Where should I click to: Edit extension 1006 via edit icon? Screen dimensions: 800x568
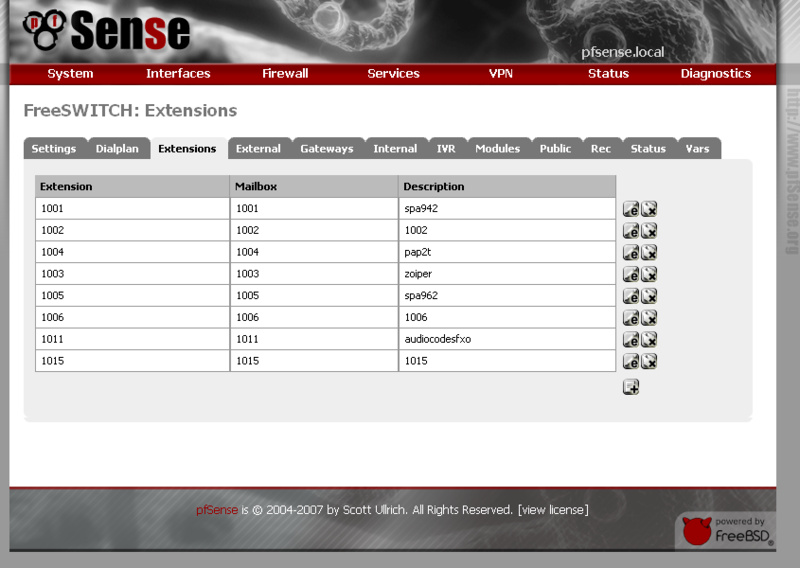[631, 318]
